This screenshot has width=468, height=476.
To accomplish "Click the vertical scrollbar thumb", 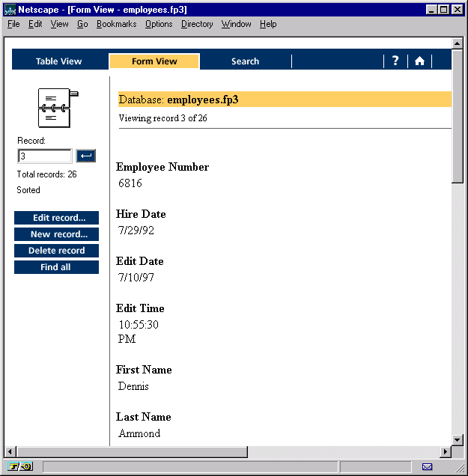I will [457, 116].
